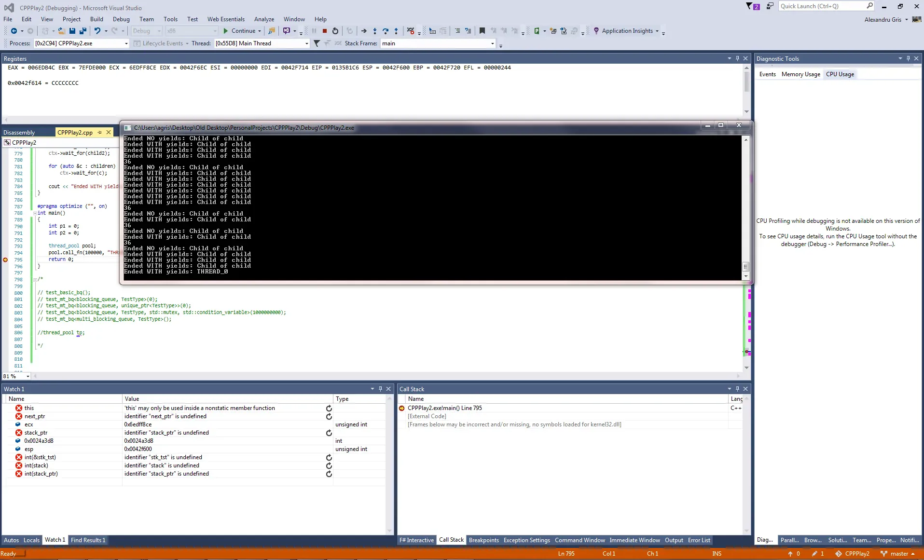The height and width of the screenshot is (560, 924).
Task: Open notifications flag icon
Action: 752,6
